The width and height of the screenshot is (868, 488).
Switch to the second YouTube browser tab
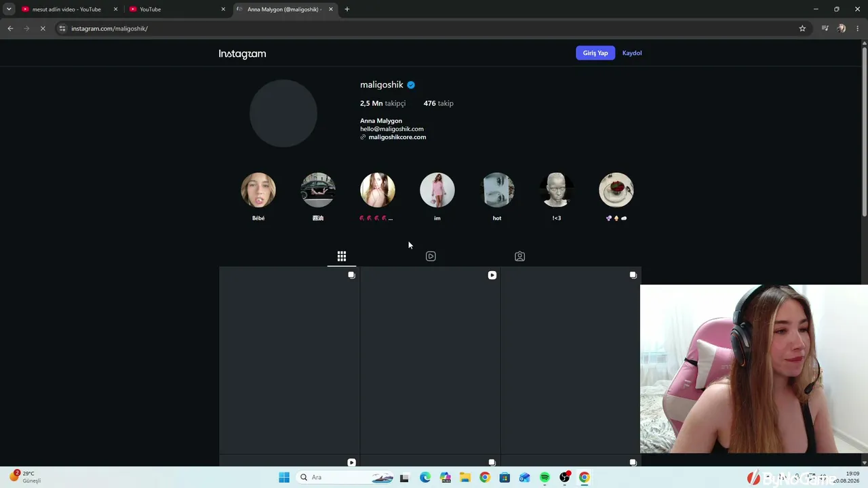(174, 9)
